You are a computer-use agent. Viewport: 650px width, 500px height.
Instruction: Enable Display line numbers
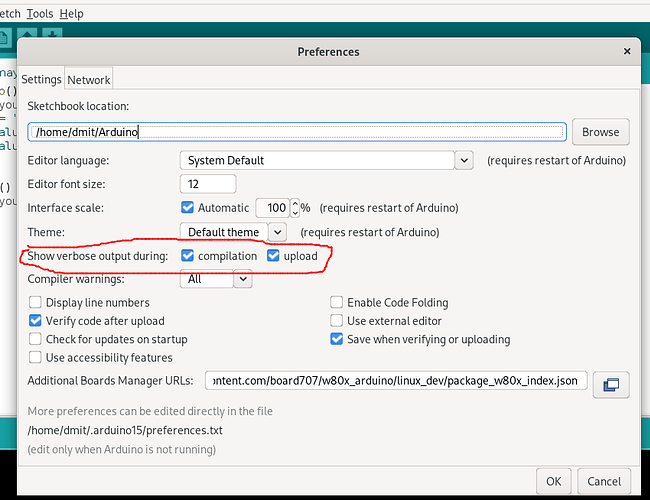(35, 302)
